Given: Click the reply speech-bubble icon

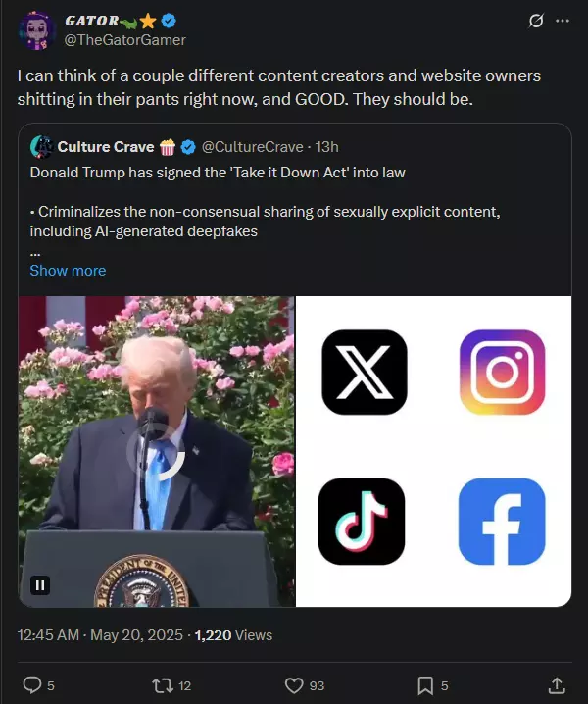Looking at the screenshot, I should click(32, 685).
